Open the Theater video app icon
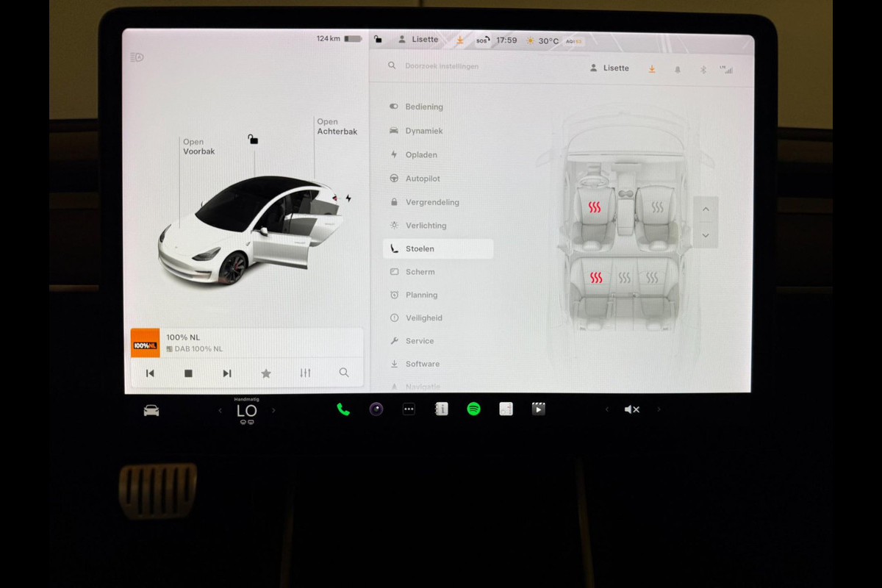 (x=539, y=409)
